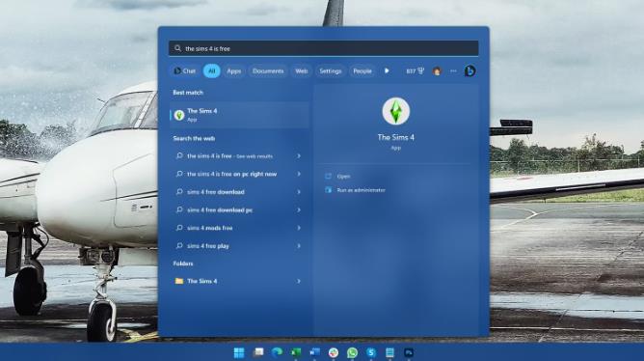Click Open for The Sims 4
644x361 pixels.
click(x=343, y=177)
